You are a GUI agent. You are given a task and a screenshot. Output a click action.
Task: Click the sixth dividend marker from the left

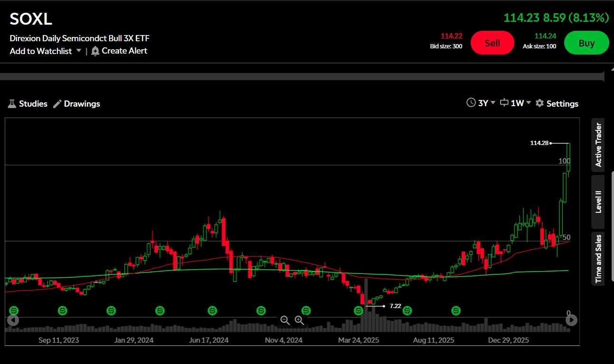(261, 310)
